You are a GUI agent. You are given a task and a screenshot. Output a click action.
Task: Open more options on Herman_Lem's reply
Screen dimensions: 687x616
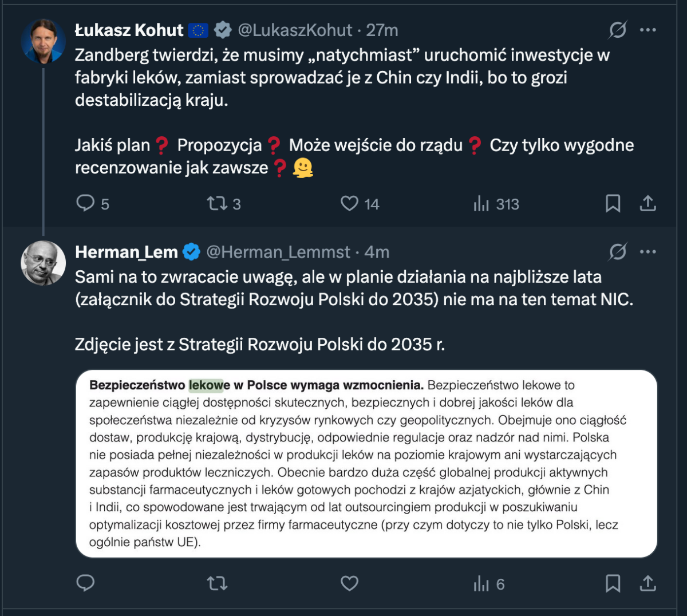point(647,252)
